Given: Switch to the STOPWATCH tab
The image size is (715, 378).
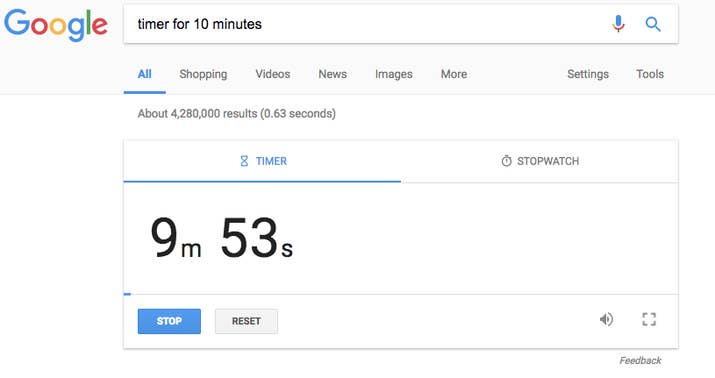Looking at the screenshot, I should tap(539, 161).
